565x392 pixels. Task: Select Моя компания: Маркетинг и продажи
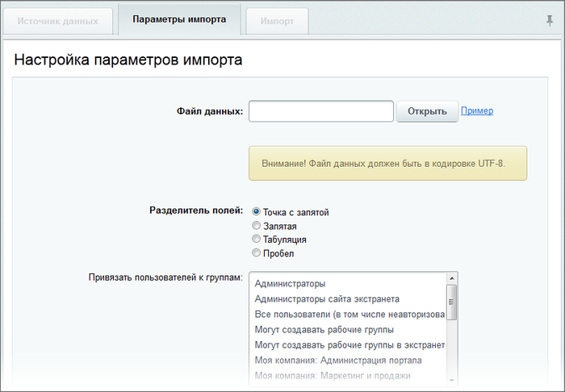(x=349, y=376)
